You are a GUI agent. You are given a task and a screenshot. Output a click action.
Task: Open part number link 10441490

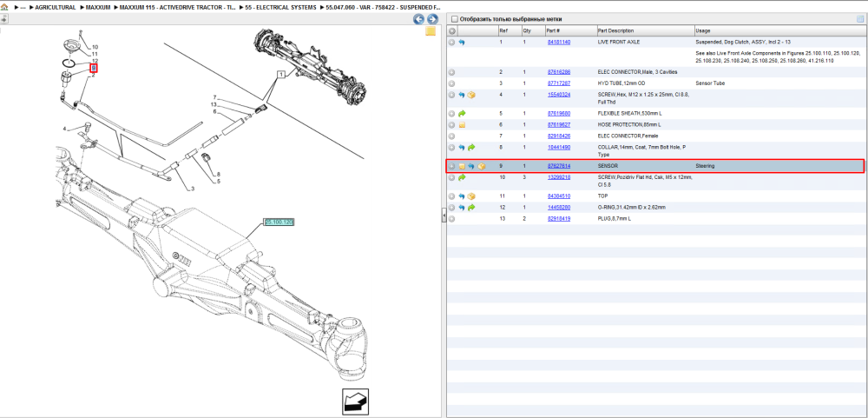[559, 148]
